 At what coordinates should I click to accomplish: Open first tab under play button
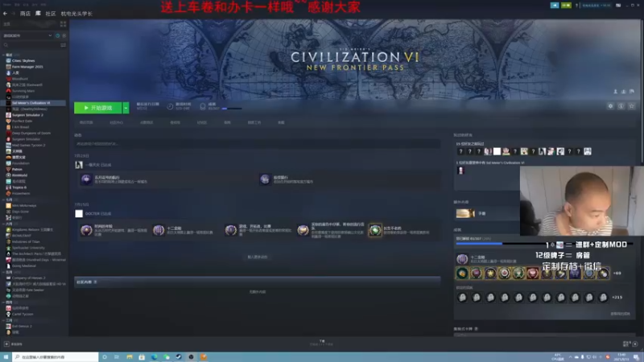(x=86, y=122)
